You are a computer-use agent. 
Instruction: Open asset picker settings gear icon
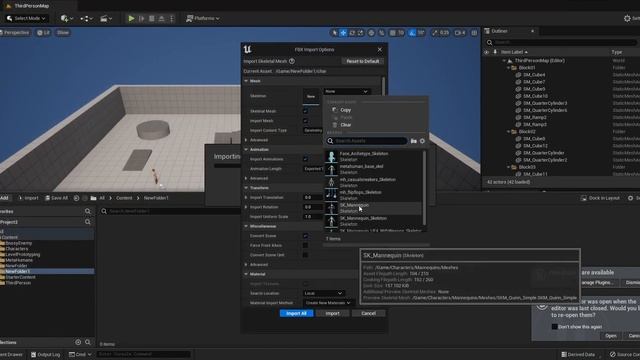click(422, 141)
